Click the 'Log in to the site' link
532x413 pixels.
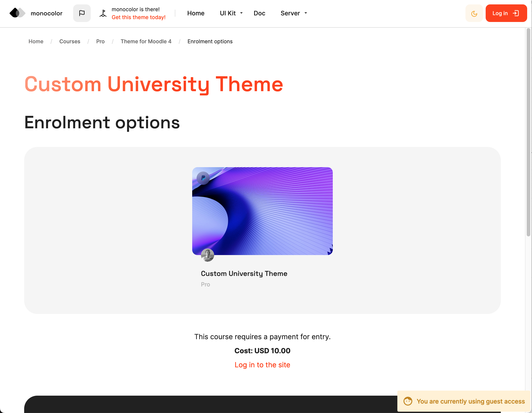262,365
